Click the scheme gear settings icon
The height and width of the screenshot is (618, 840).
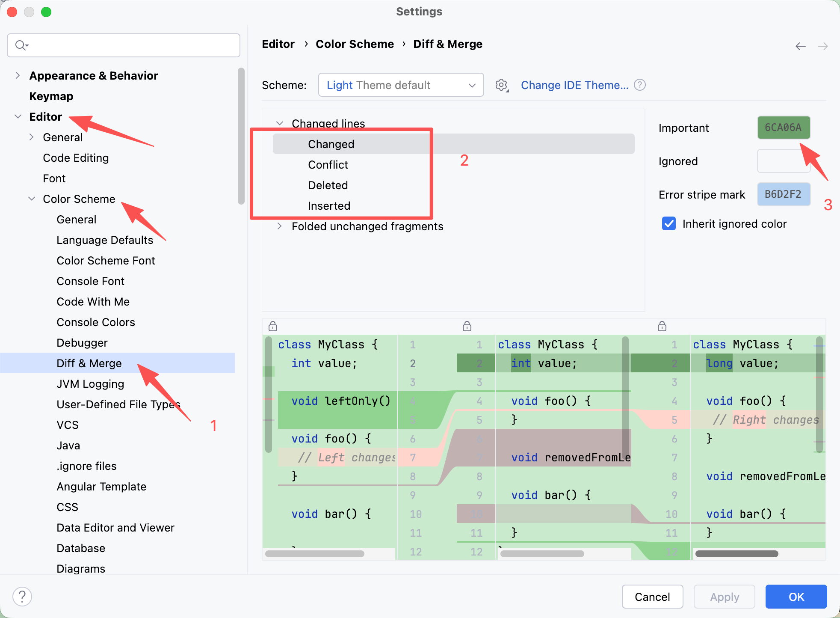[501, 85]
